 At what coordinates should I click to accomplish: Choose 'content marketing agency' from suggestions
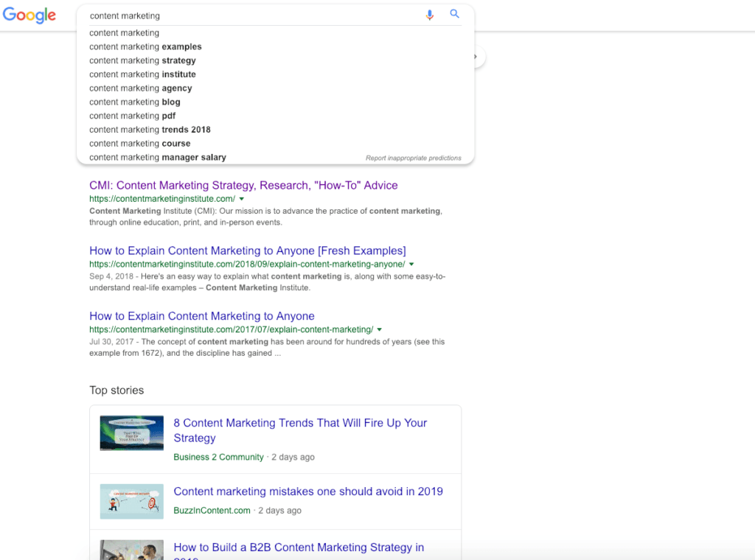click(141, 88)
